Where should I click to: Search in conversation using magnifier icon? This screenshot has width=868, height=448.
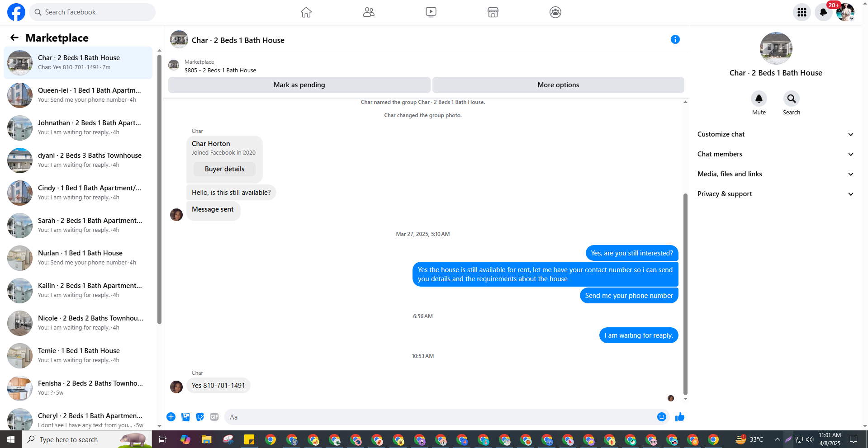point(792,99)
